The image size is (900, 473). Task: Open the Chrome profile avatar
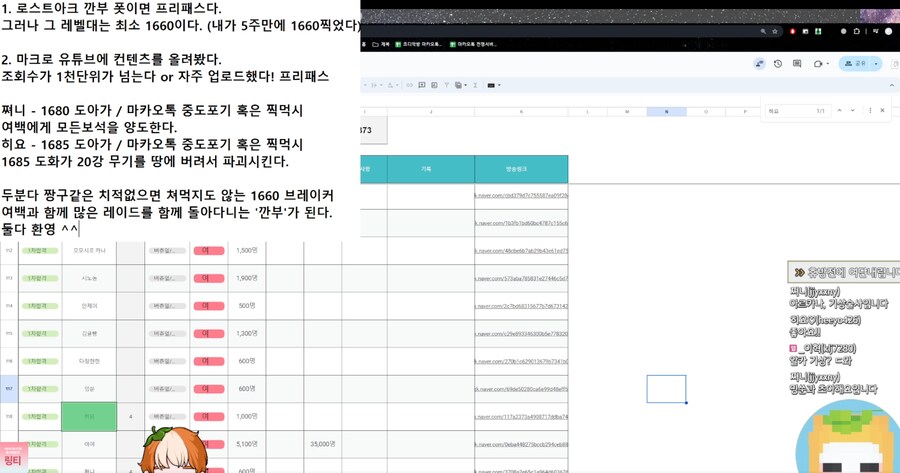tap(889, 32)
